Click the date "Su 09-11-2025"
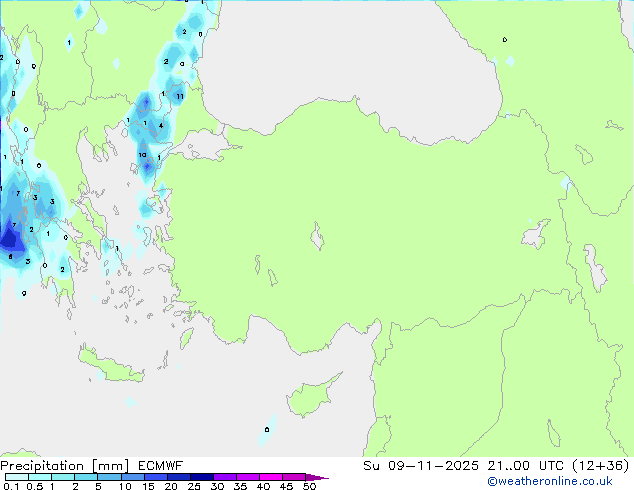The height and width of the screenshot is (490, 634). tap(421, 466)
